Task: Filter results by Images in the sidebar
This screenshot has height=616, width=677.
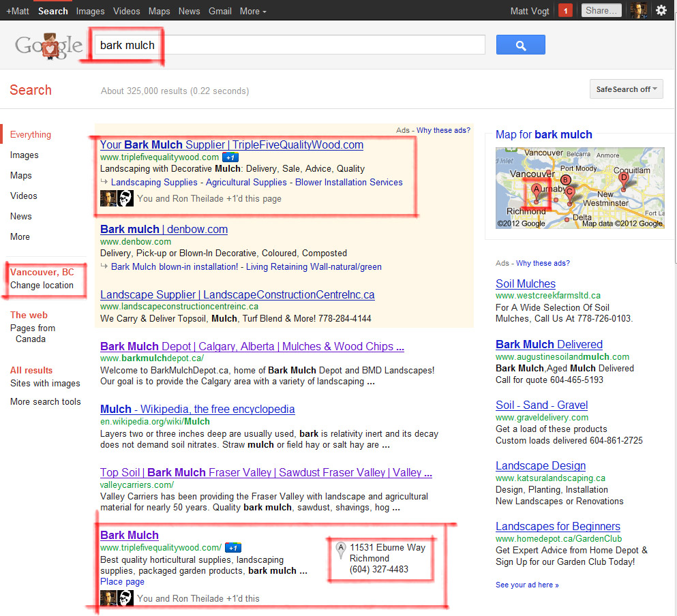Action: (24, 155)
